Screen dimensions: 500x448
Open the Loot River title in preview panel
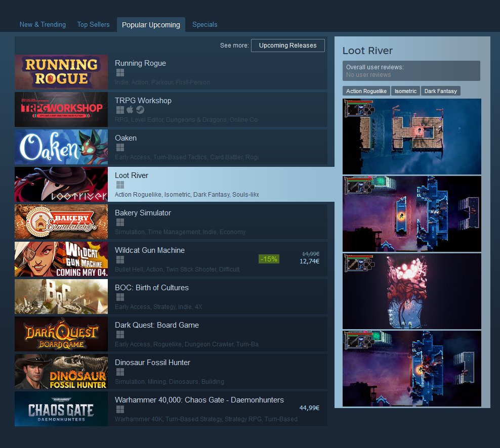point(367,51)
